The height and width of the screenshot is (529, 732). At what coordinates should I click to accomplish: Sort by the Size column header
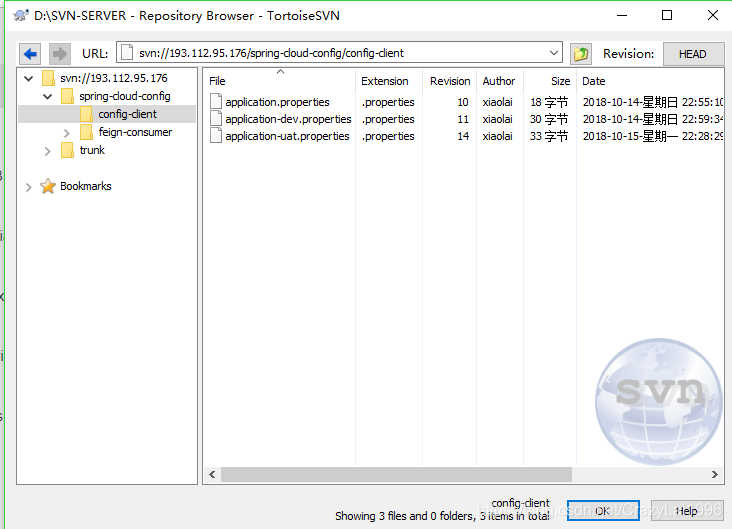point(550,81)
